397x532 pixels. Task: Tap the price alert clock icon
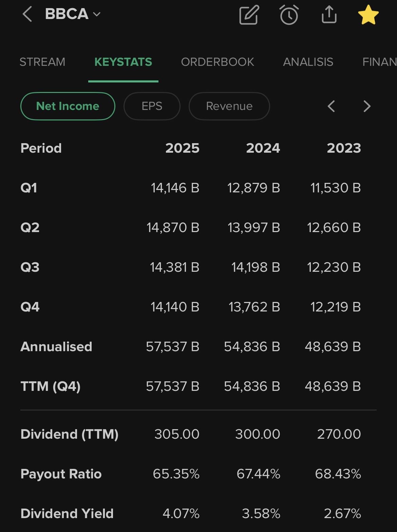pyautogui.click(x=289, y=15)
